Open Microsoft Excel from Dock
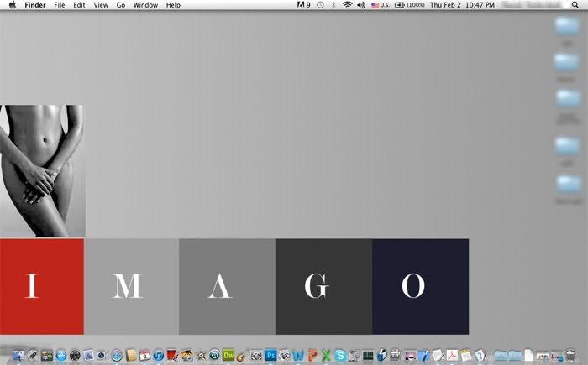The height and width of the screenshot is (365, 588). point(326,355)
